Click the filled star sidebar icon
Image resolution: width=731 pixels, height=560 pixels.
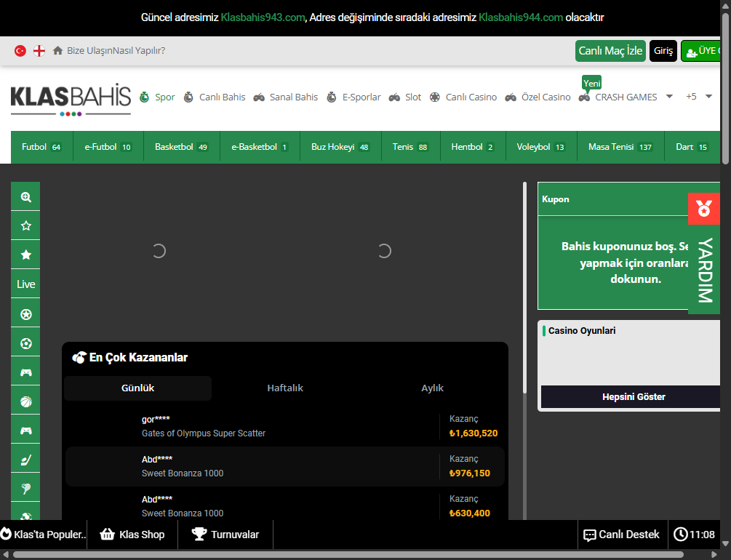coord(26,255)
